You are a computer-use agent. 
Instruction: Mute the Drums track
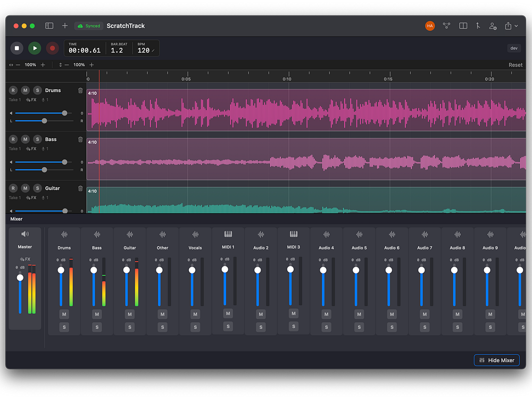click(x=25, y=90)
